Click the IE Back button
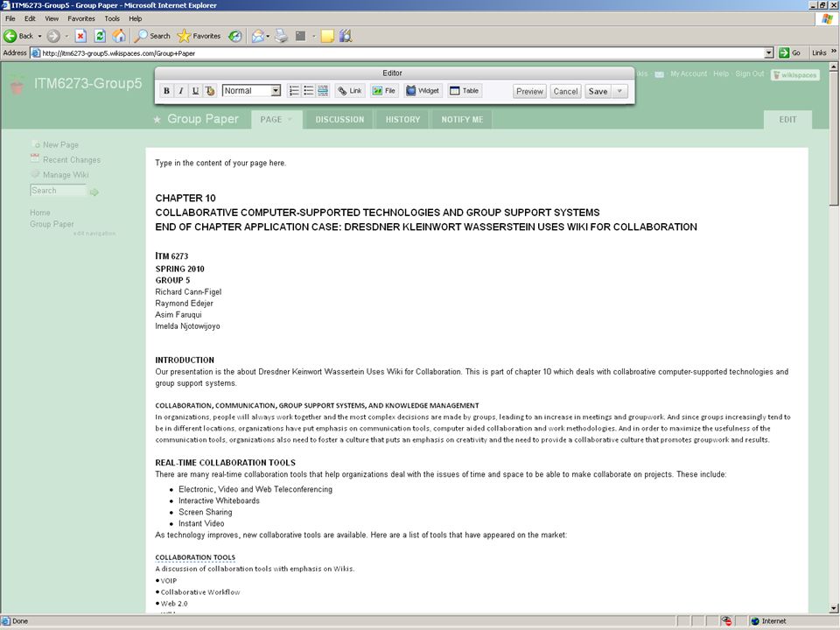Image resolution: width=840 pixels, height=630 pixels. point(18,36)
